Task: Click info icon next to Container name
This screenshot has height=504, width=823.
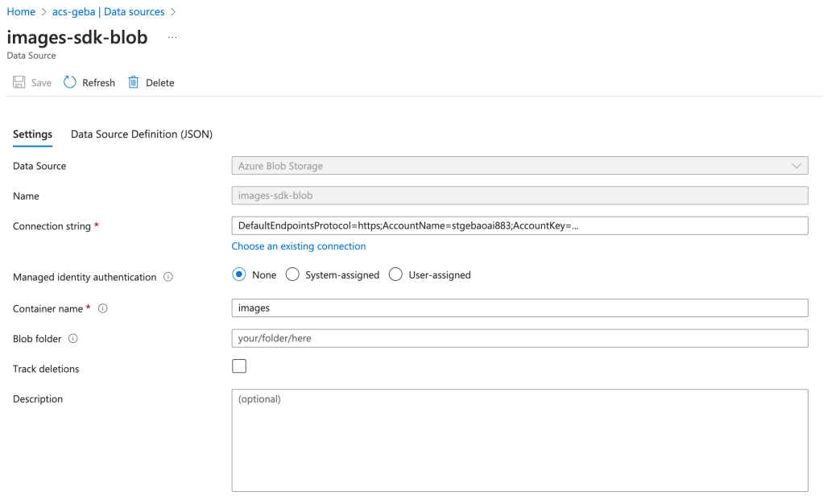Action: click(103, 308)
